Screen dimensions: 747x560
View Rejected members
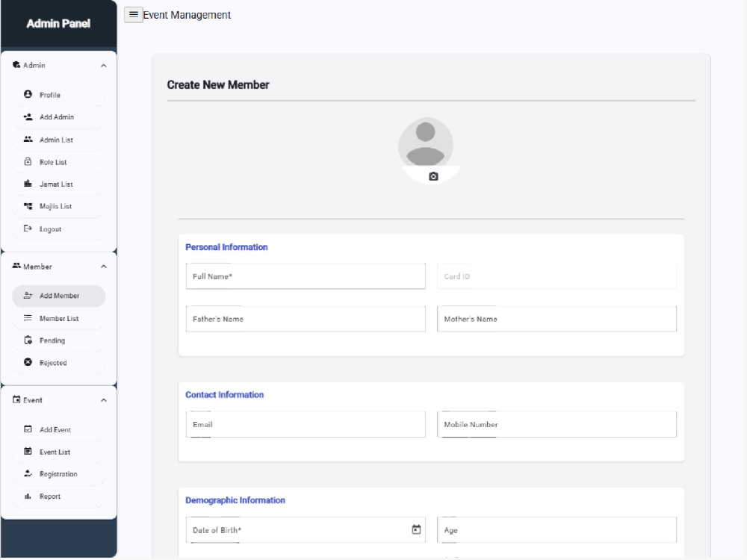(x=58, y=363)
